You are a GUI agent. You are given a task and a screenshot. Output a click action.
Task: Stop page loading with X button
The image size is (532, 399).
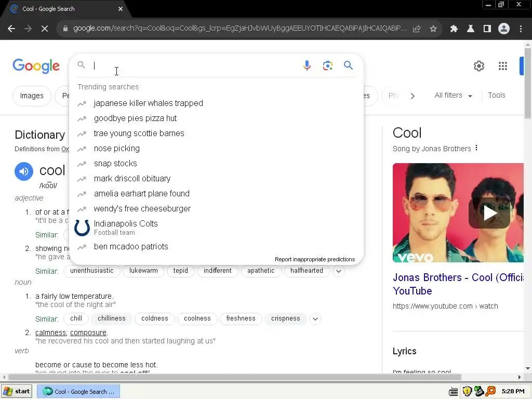[45, 29]
